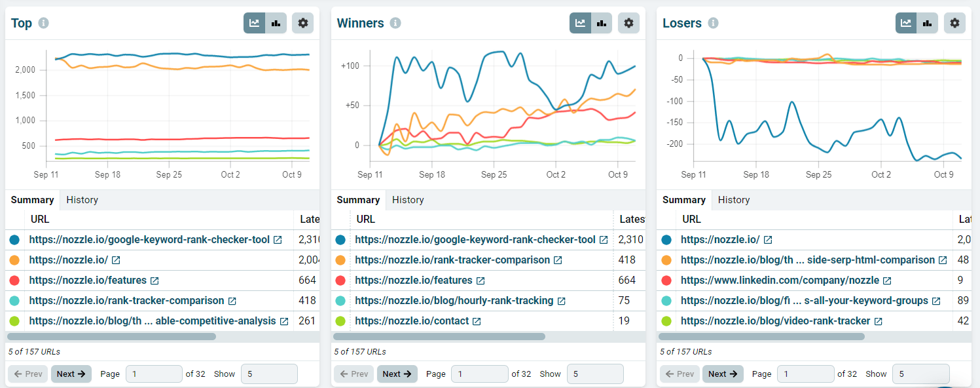The width and height of the screenshot is (980, 388).
Task: Open external link icon for google-keyword-rank-checker-tool in Winners
Action: (x=604, y=241)
